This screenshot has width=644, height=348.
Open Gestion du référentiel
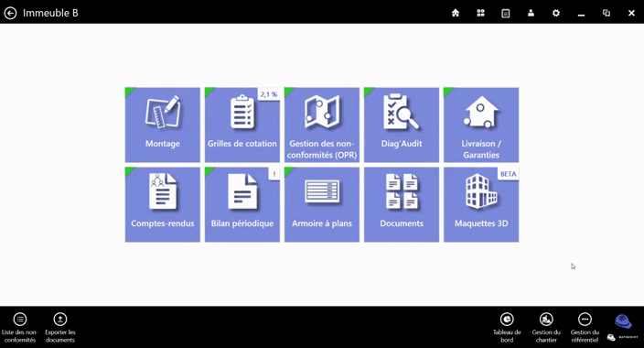585,328
